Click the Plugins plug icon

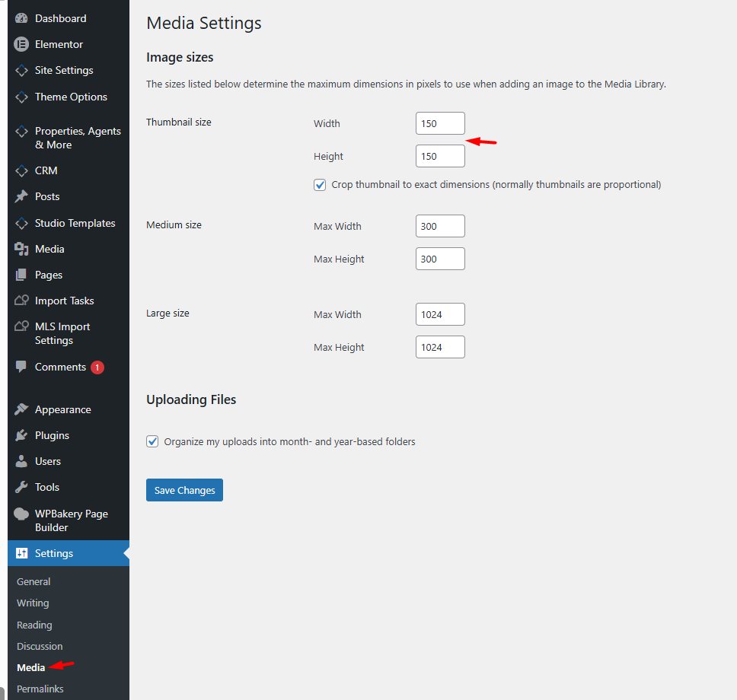click(x=21, y=435)
